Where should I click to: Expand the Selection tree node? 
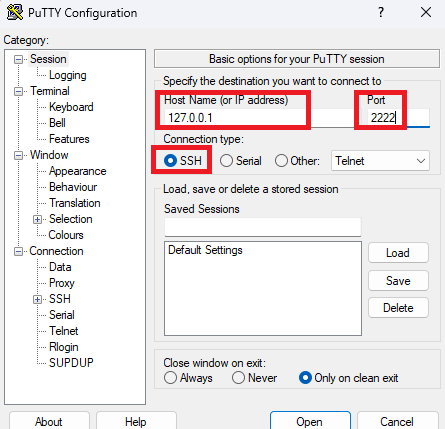click(37, 219)
